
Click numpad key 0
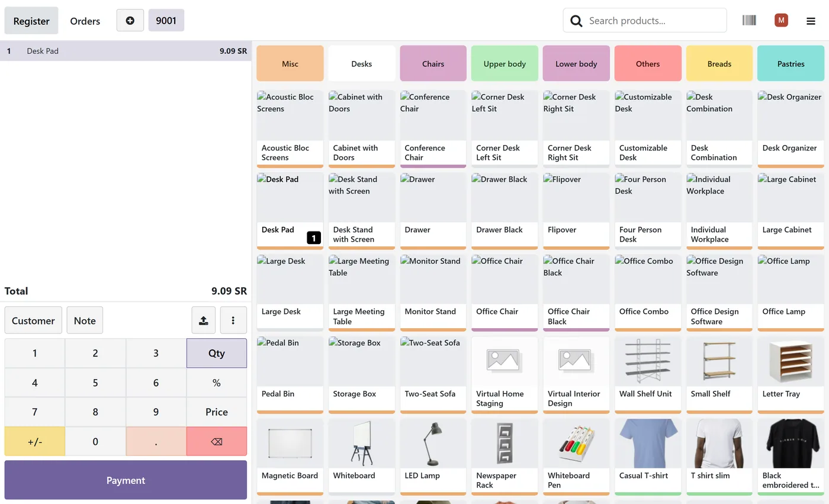[95, 442]
